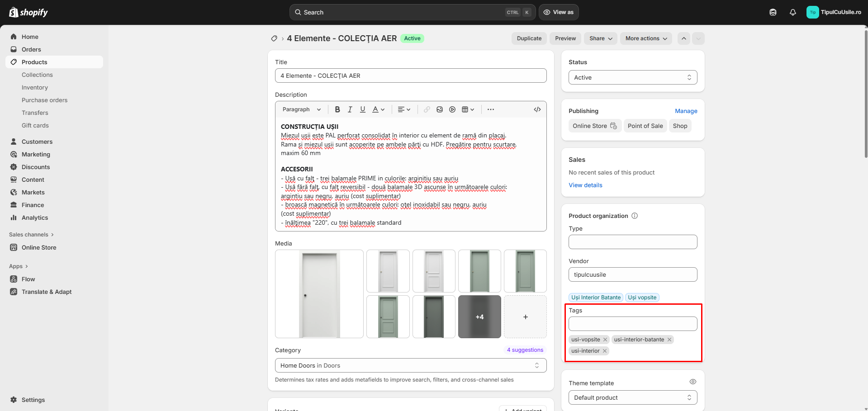
Task: Navigate to Analytics in sidebar
Action: tap(35, 217)
